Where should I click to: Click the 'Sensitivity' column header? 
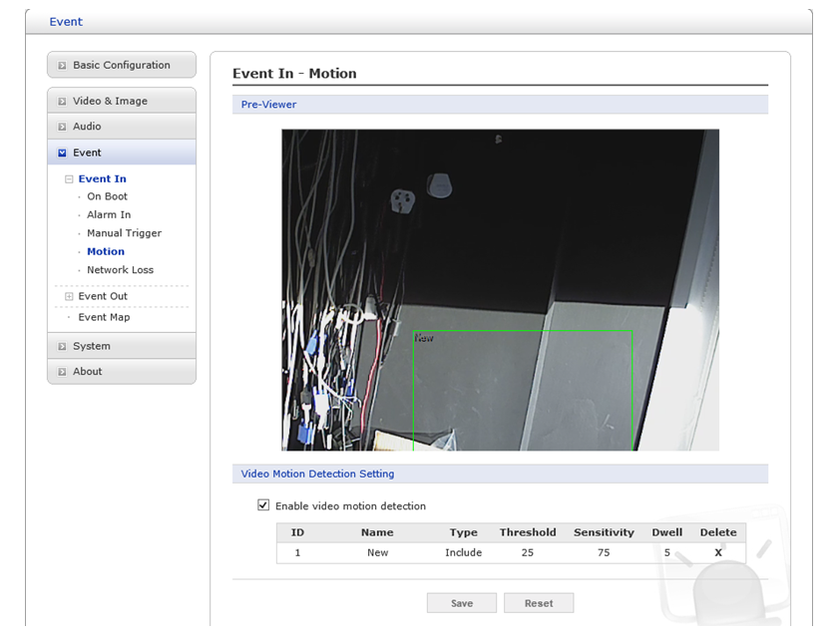[604, 532]
